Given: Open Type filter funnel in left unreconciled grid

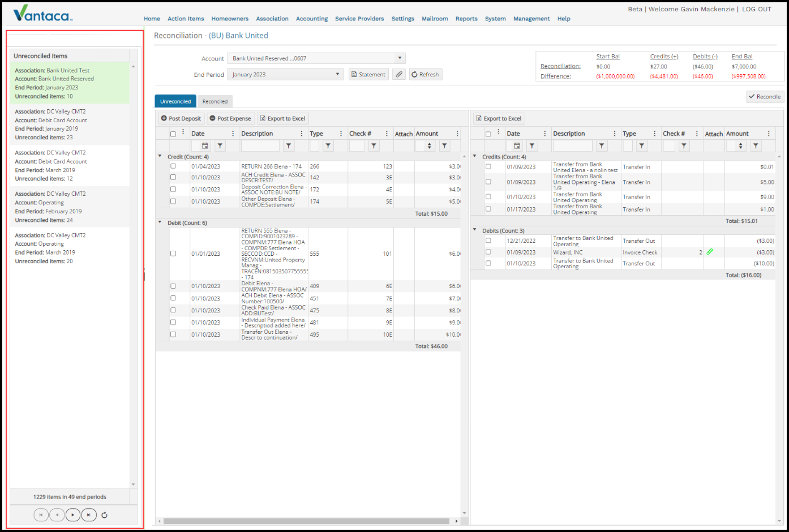Looking at the screenshot, I should [x=328, y=146].
